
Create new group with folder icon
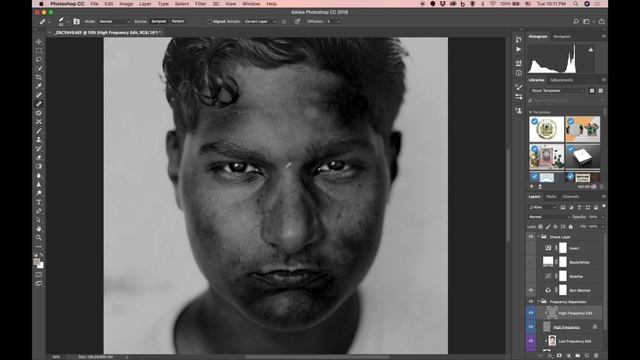click(x=578, y=356)
